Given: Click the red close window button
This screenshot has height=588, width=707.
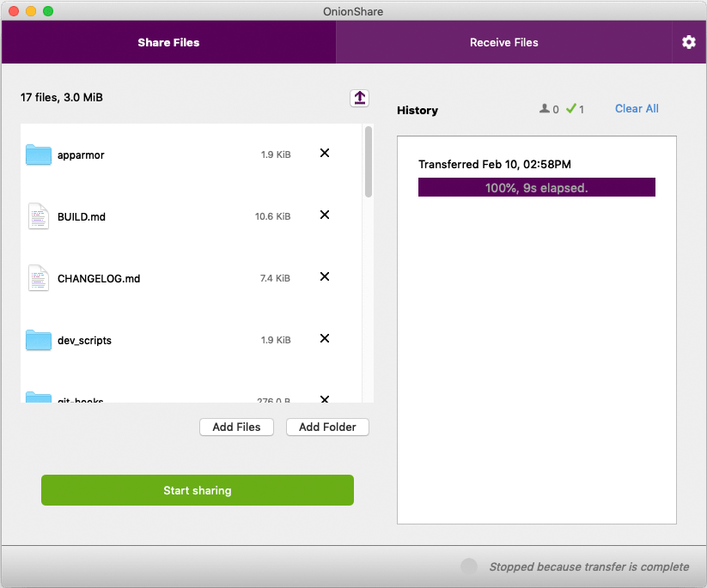Looking at the screenshot, I should point(14,11).
